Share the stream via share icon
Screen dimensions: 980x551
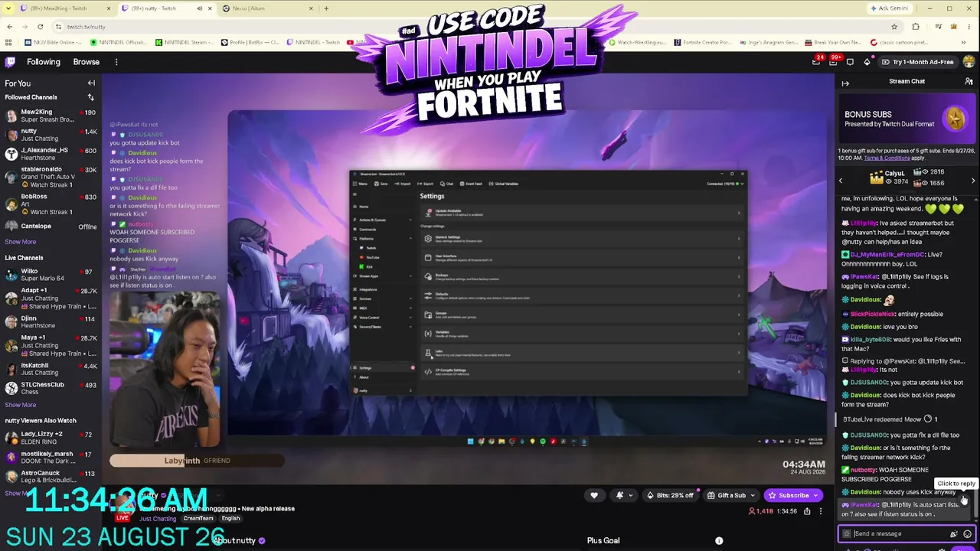point(807,511)
